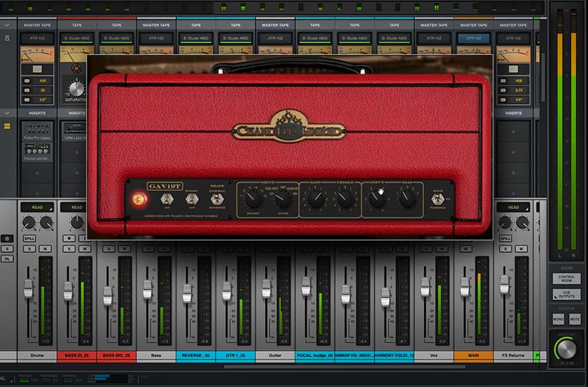
Task: Click the glowing red power lamp on amp
Action: (140, 199)
